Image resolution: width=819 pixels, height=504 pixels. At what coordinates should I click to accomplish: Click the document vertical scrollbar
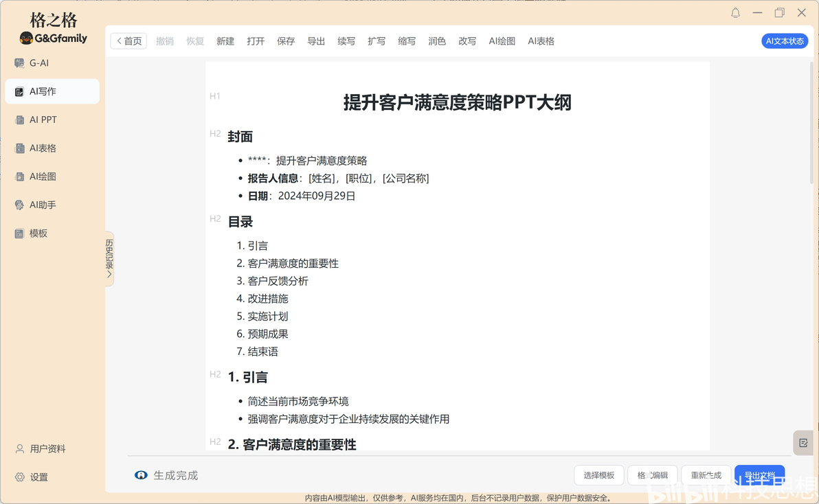click(x=811, y=123)
